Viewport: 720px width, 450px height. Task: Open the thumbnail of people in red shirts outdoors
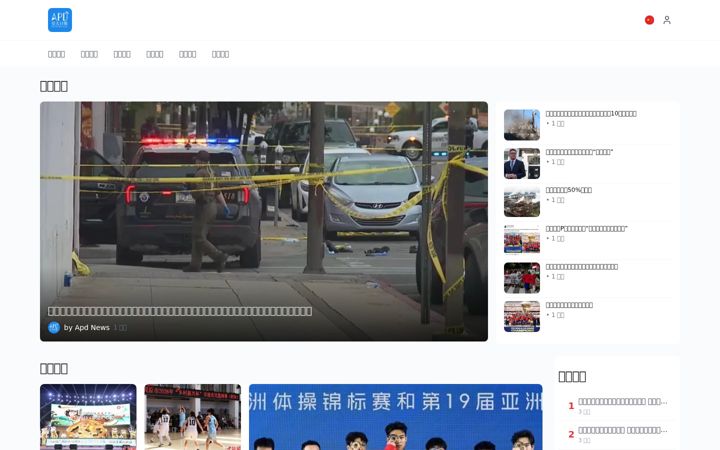click(522, 278)
